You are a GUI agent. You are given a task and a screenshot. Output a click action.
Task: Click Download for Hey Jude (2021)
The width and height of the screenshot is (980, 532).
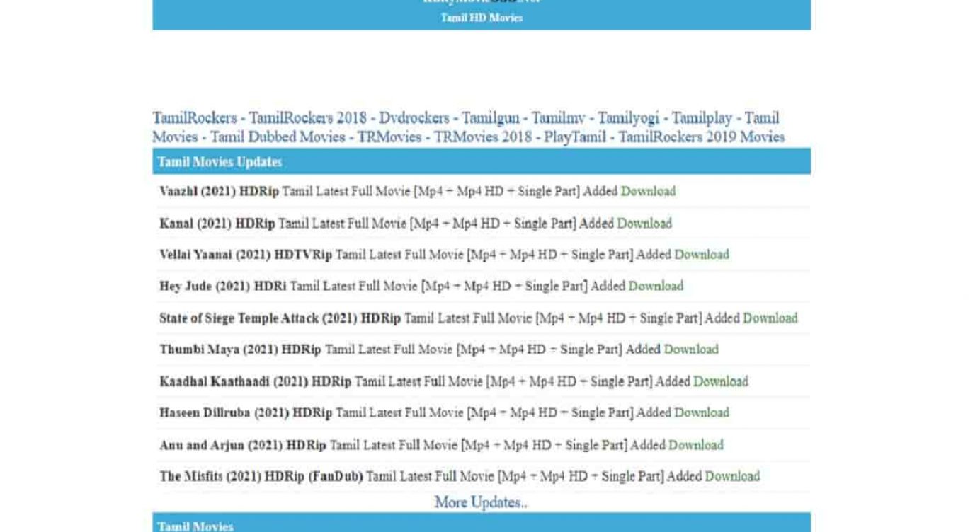coord(656,287)
